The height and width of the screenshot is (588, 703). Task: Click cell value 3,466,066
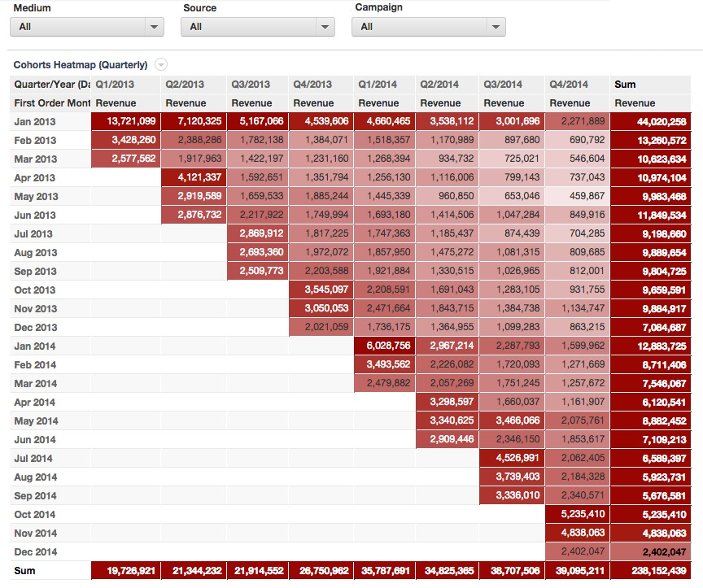pos(512,420)
